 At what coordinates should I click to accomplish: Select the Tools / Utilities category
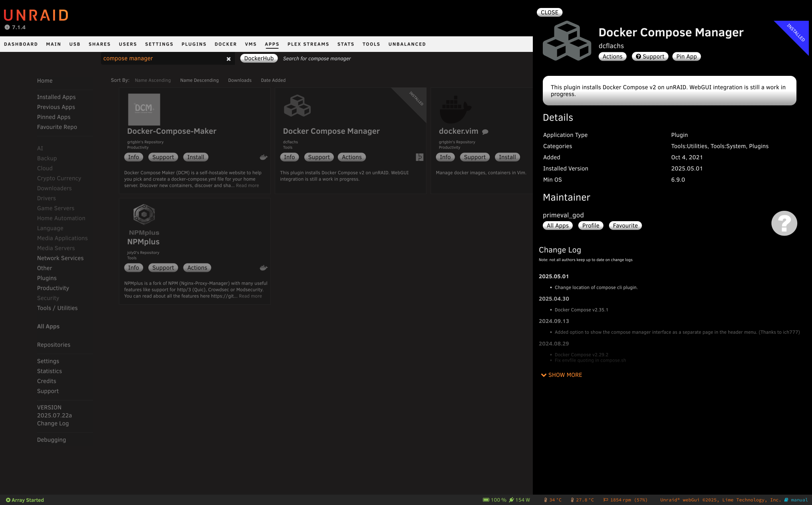coord(57,308)
